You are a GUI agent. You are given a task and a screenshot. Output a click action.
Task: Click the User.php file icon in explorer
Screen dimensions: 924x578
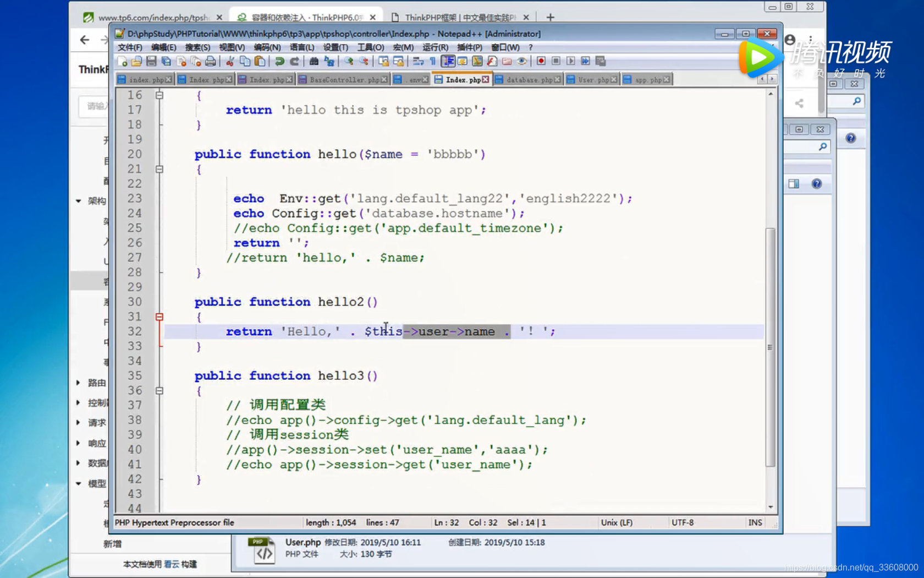(261, 551)
